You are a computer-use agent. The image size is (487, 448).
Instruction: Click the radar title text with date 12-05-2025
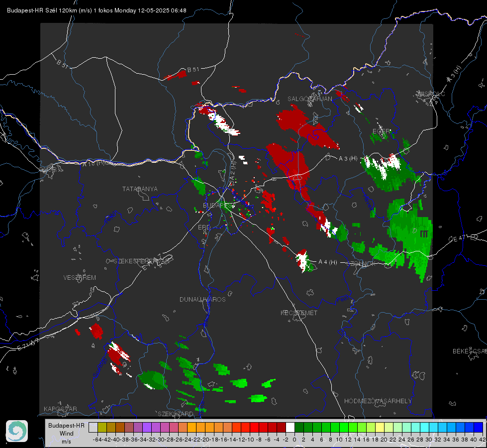97,10
